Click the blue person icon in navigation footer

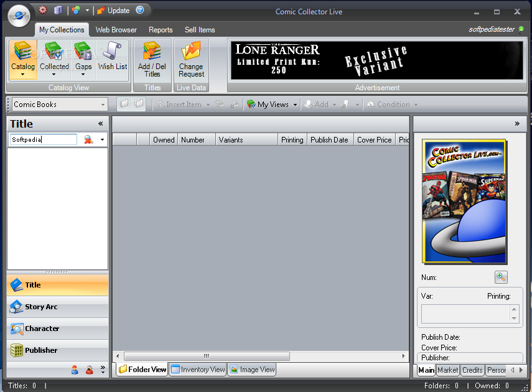click(x=75, y=370)
